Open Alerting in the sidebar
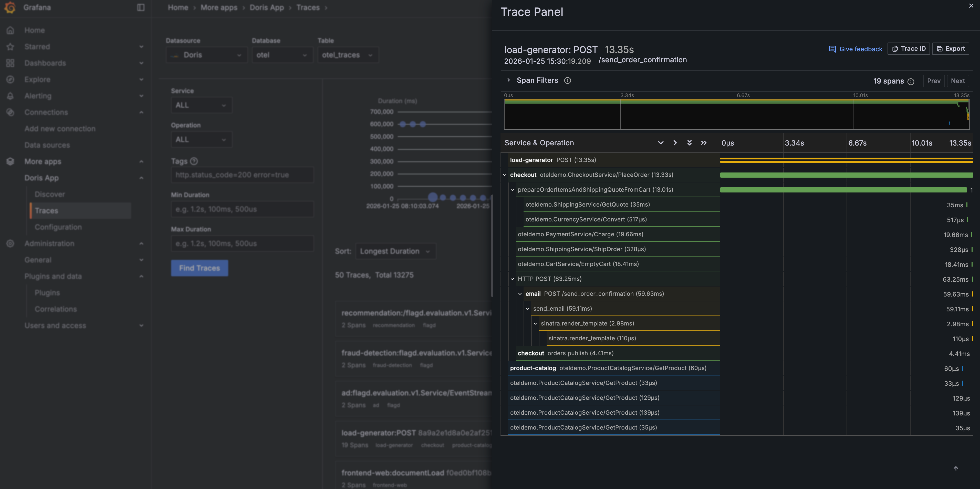This screenshot has height=489, width=980. (38, 96)
